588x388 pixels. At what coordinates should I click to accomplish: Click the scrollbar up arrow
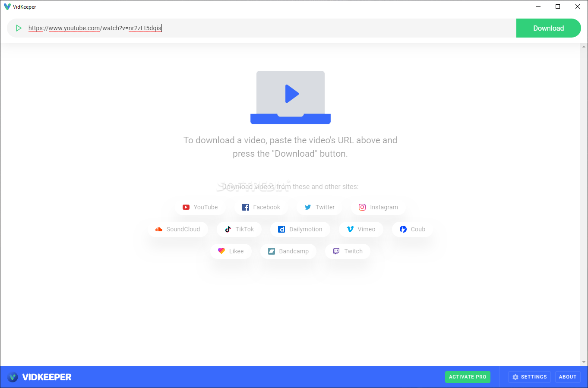585,46
